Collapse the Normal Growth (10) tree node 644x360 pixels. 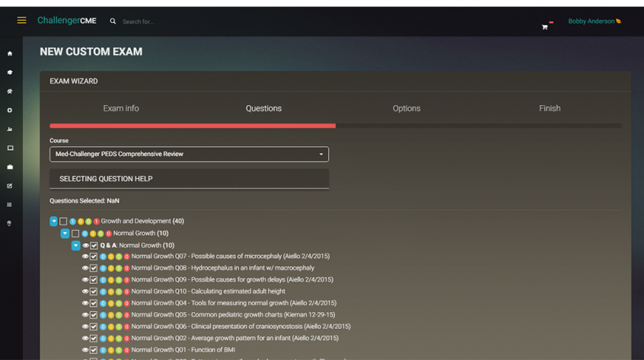pyautogui.click(x=65, y=234)
